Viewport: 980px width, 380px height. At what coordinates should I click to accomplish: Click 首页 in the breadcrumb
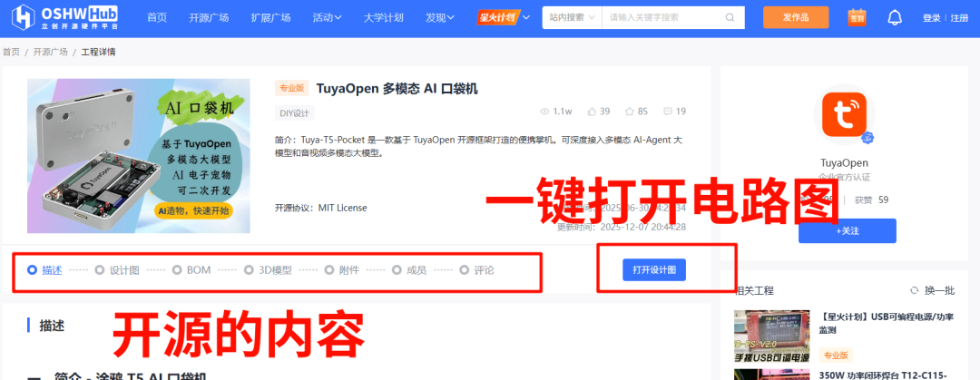click(11, 52)
